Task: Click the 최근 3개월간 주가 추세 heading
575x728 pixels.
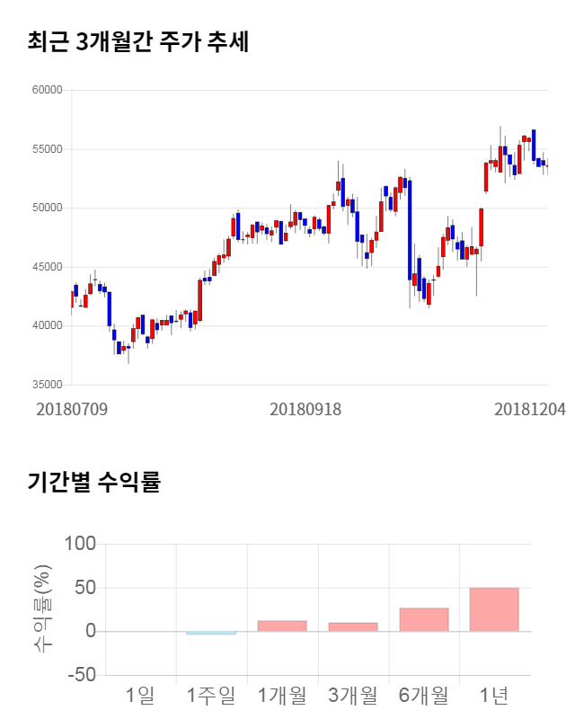Action: click(137, 41)
